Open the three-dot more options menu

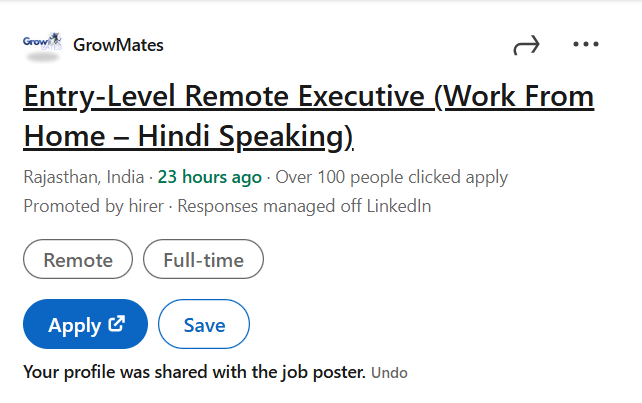tap(586, 45)
